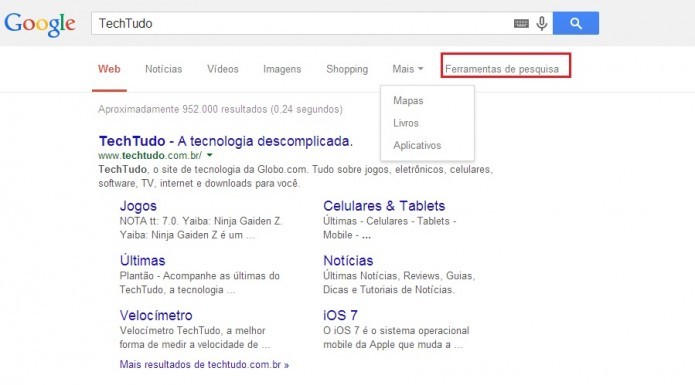Click Mais resultados de techtudo.com.br

coord(204,365)
